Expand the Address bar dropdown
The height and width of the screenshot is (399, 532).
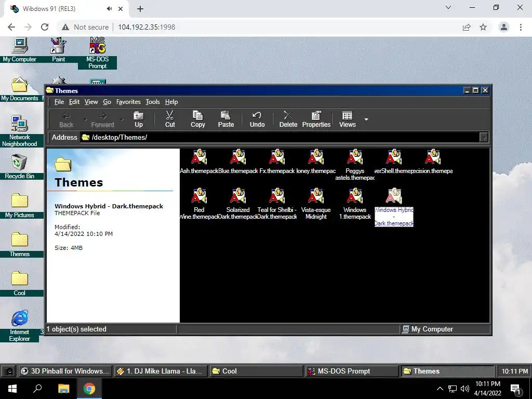pos(484,137)
